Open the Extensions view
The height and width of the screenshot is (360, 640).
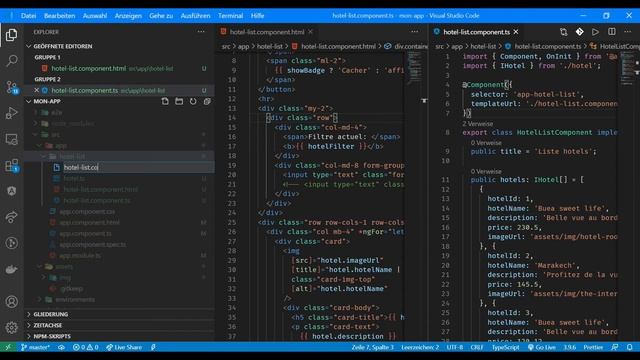click(11, 165)
